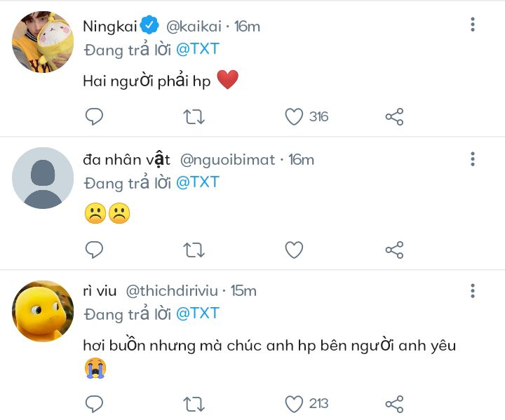
Task: Share đa nhân vật's tweet
Action: 394,249
